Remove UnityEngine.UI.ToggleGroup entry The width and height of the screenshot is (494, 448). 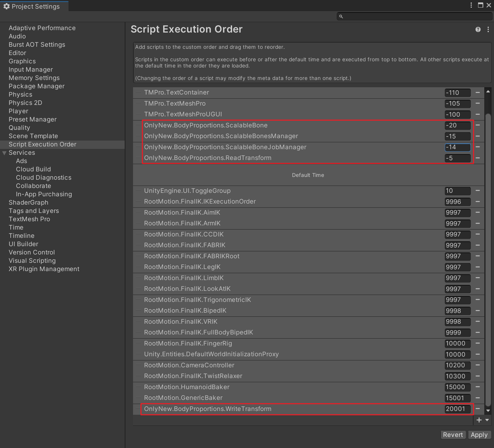coord(478,190)
